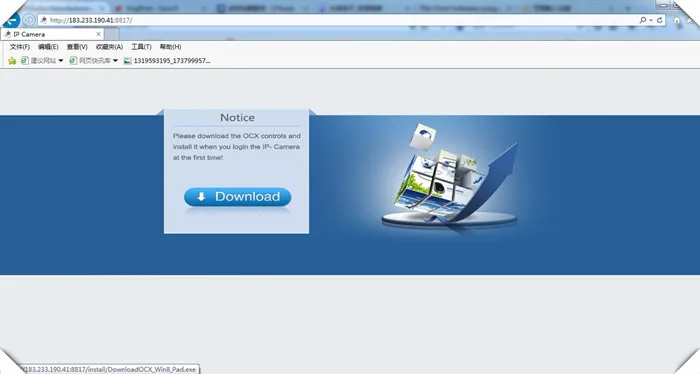Go back with the blue back arrow

click(x=11, y=20)
